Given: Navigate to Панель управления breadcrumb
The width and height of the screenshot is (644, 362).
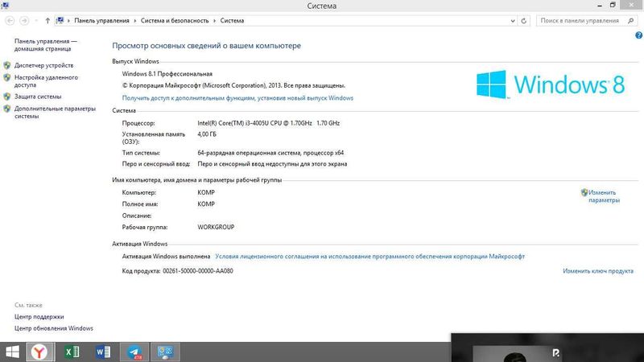Looking at the screenshot, I should (101, 21).
